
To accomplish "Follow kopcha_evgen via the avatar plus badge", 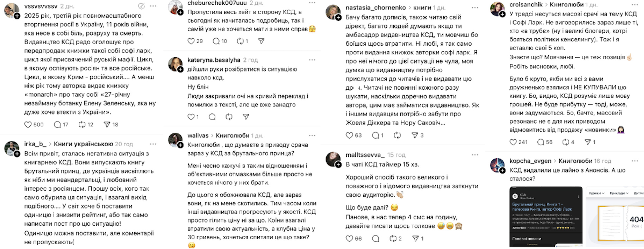I will 503,171.
